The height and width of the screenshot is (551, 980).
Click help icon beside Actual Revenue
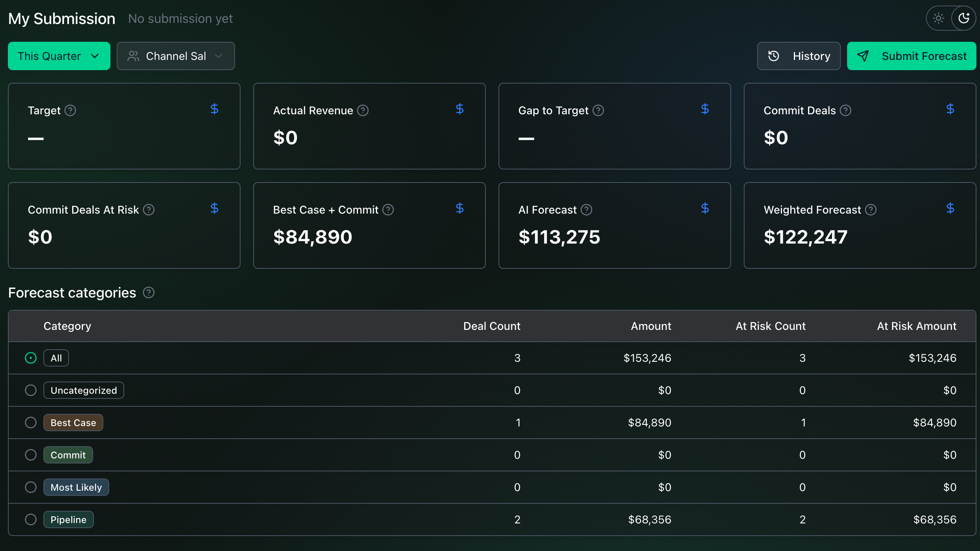pyautogui.click(x=363, y=110)
